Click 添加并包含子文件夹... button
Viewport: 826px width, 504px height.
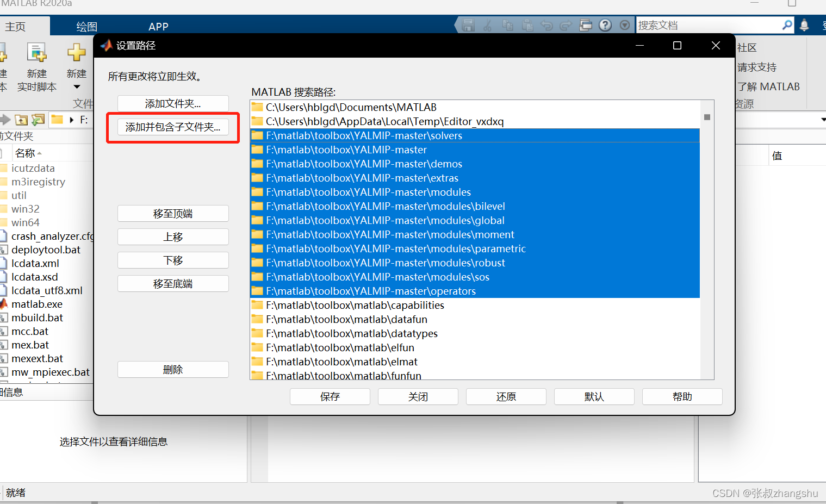pos(173,127)
